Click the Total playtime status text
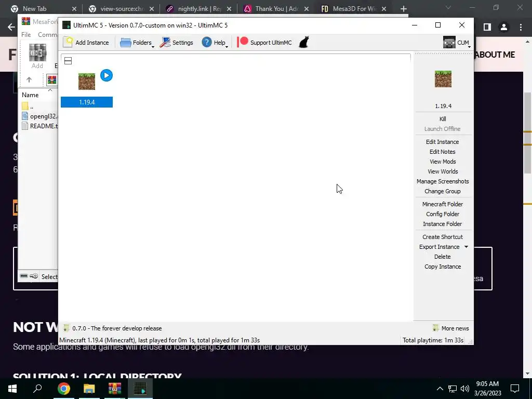This screenshot has height=399, width=532. (x=433, y=340)
